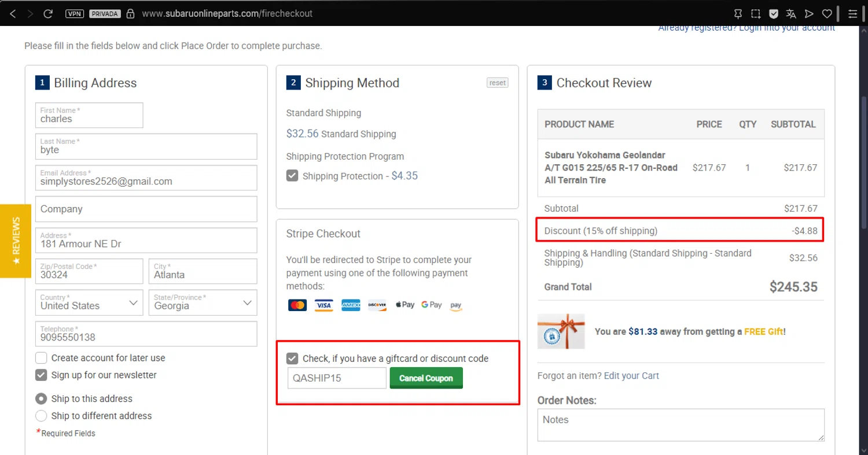Click the Email Address field
The image size is (868, 455).
(146, 177)
